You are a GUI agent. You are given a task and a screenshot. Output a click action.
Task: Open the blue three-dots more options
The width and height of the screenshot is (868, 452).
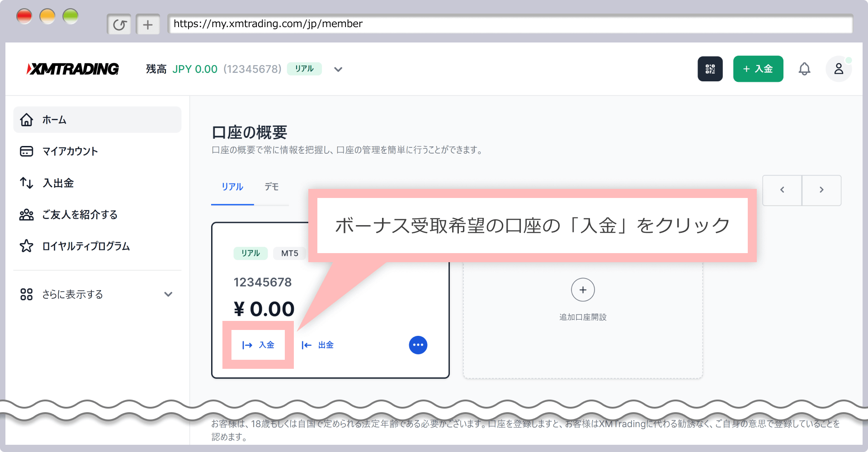tap(418, 345)
